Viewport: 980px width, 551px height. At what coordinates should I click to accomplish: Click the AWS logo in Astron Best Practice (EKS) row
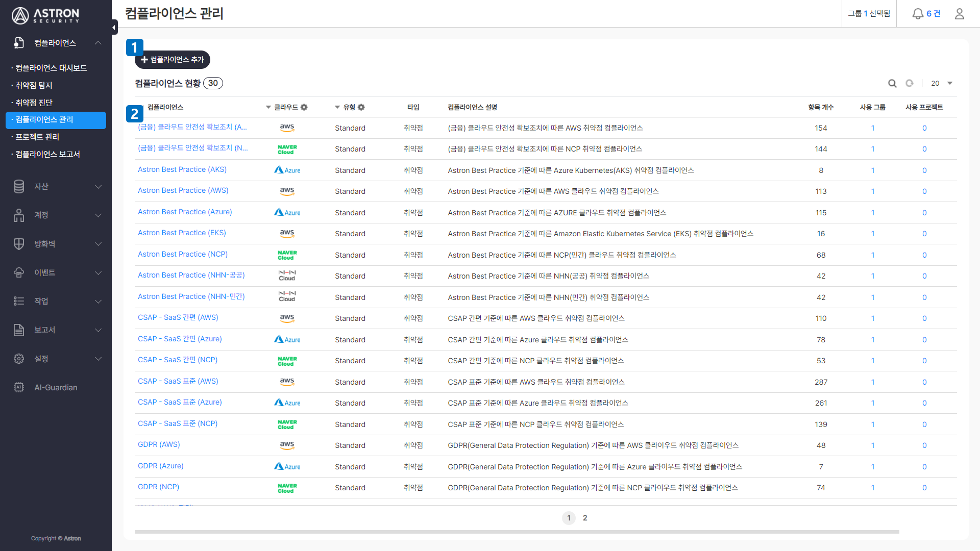tap(287, 233)
